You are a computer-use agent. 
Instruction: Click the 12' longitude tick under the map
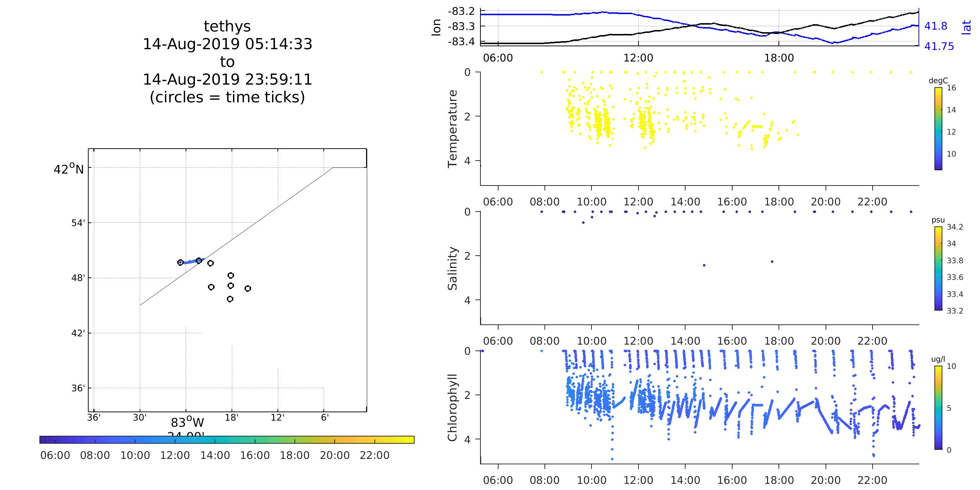(278, 417)
